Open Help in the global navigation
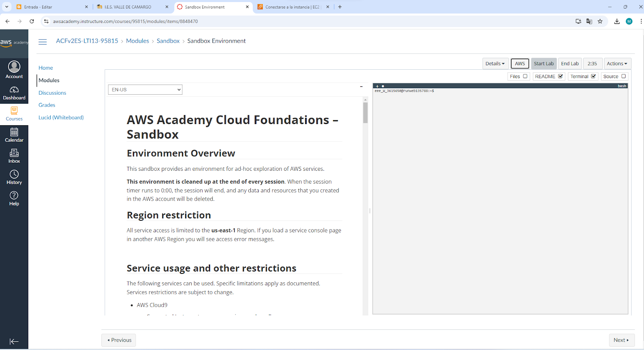 click(14, 199)
